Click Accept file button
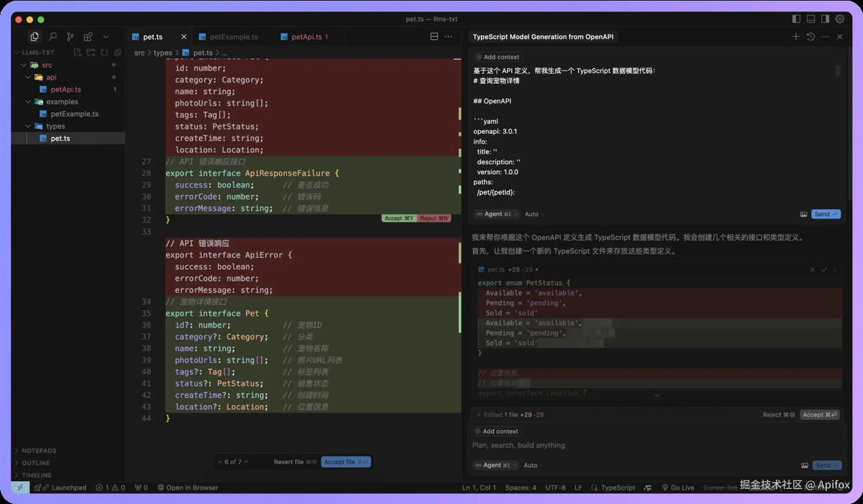The height and width of the screenshot is (504, 863). (346, 462)
